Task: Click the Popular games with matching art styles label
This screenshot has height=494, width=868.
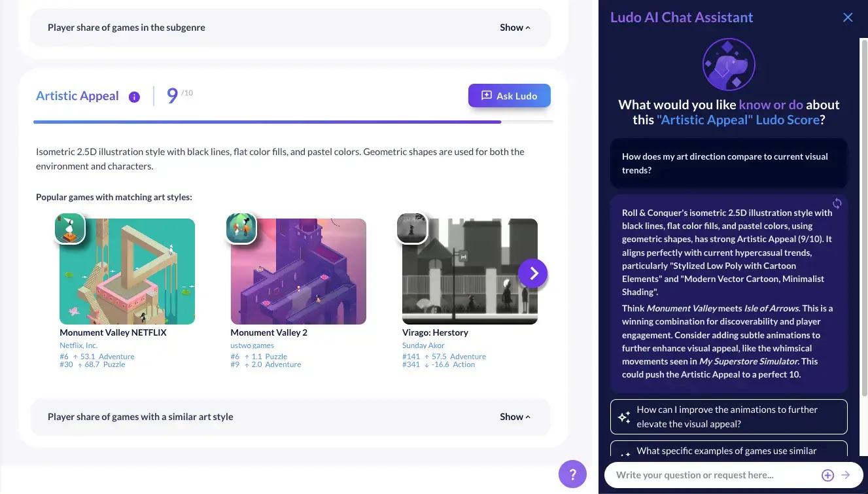Action: [114, 197]
